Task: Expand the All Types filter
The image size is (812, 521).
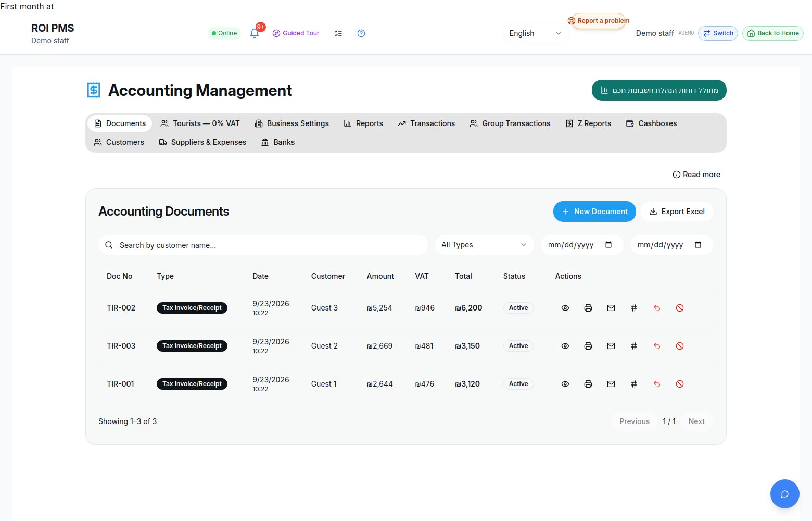Action: [484, 245]
